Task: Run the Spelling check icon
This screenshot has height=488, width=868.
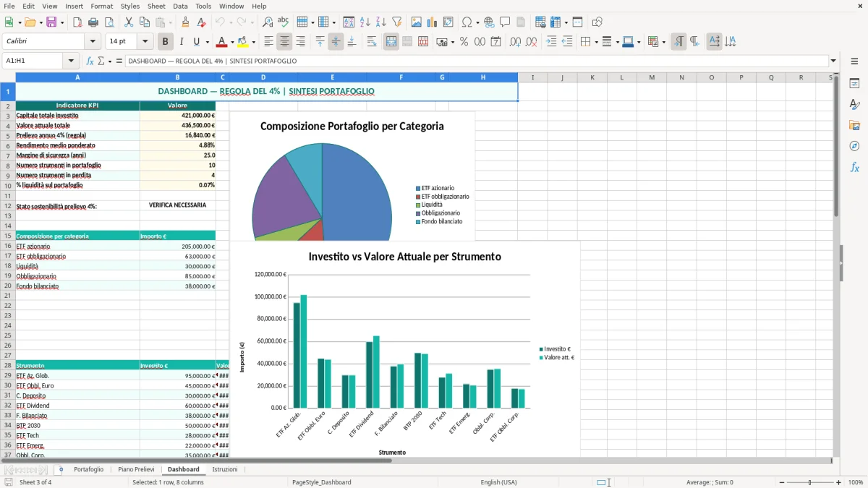Action: 284,22
